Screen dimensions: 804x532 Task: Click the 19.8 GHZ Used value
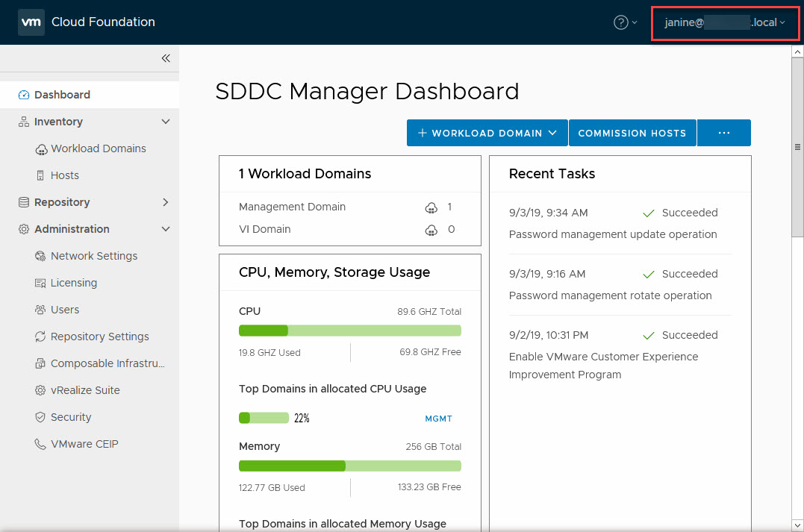pos(269,353)
